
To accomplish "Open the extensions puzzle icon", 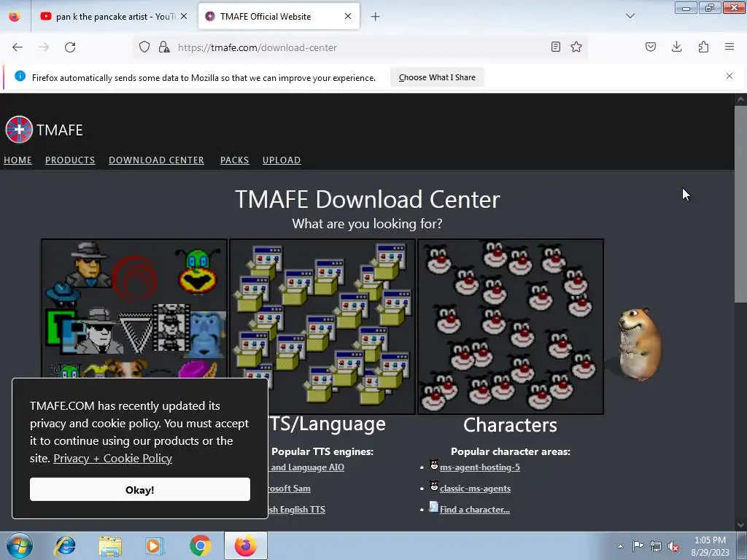I will pos(703,47).
